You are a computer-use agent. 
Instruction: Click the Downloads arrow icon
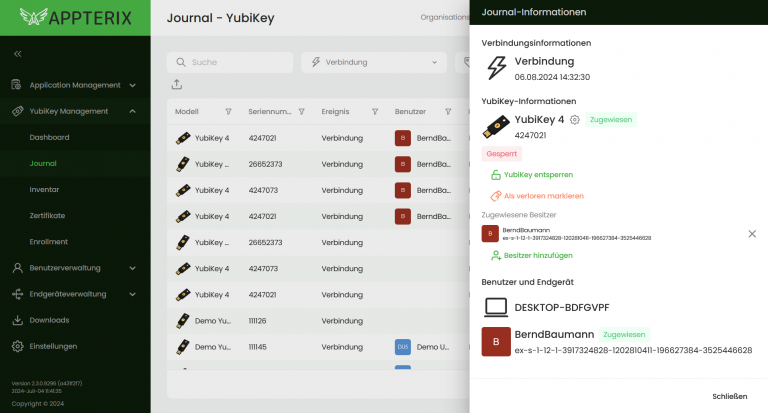click(17, 320)
